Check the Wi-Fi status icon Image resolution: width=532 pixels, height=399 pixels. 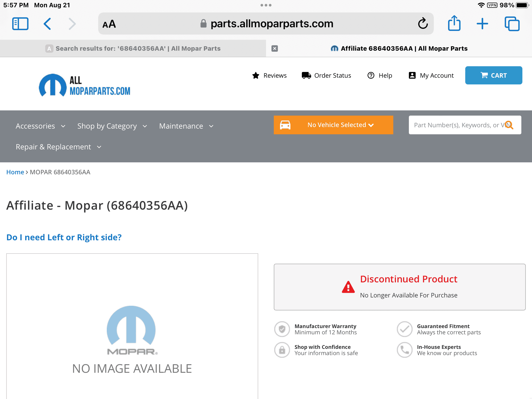coord(481,5)
